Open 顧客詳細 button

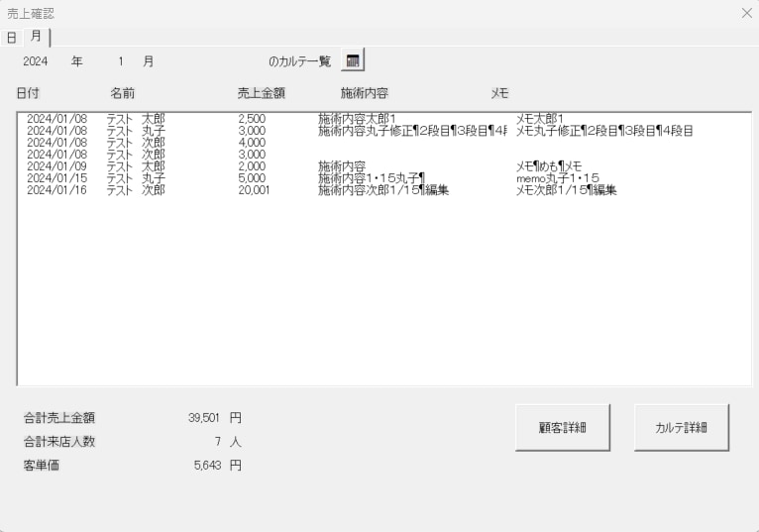[x=563, y=427]
